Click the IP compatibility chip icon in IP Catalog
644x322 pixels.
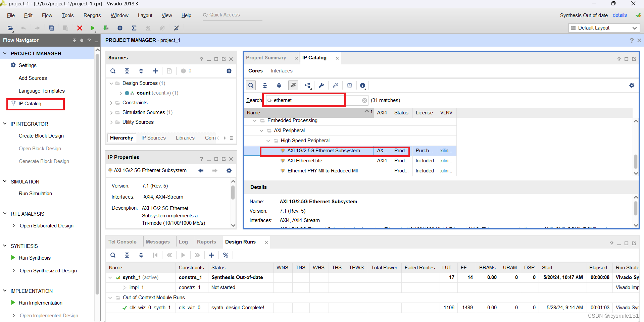tap(349, 86)
